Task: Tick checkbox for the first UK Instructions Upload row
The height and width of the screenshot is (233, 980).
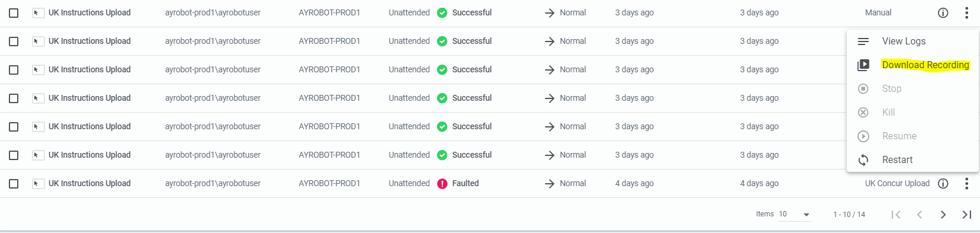Action: coord(14,13)
